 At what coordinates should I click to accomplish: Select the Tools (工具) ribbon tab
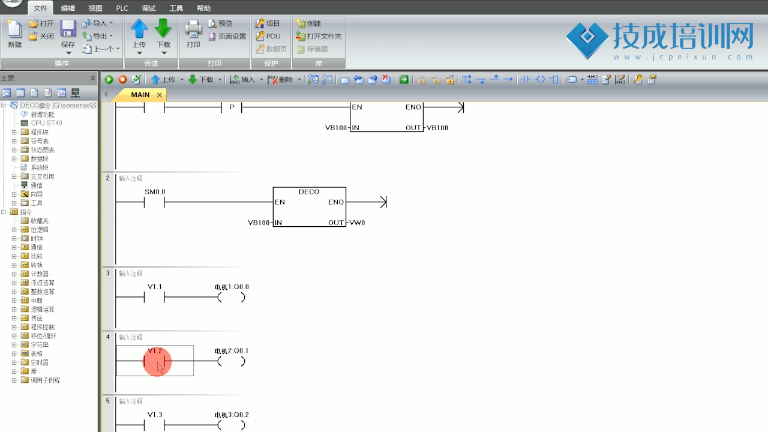point(176,8)
